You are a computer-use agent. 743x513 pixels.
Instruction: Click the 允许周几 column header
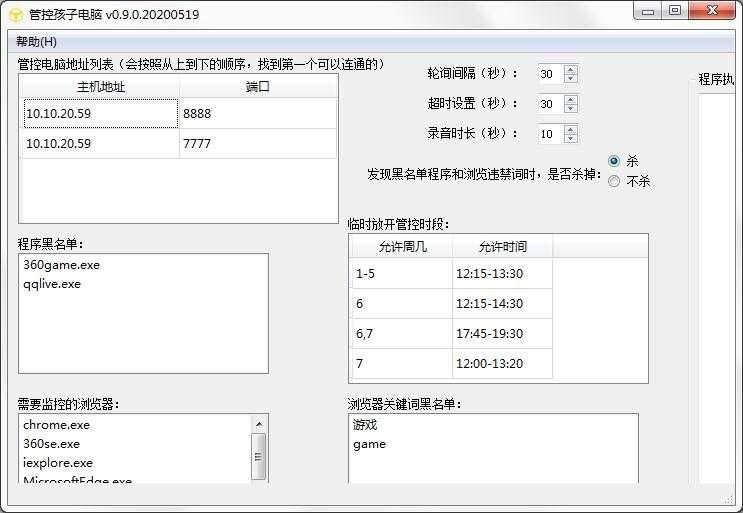(402, 247)
